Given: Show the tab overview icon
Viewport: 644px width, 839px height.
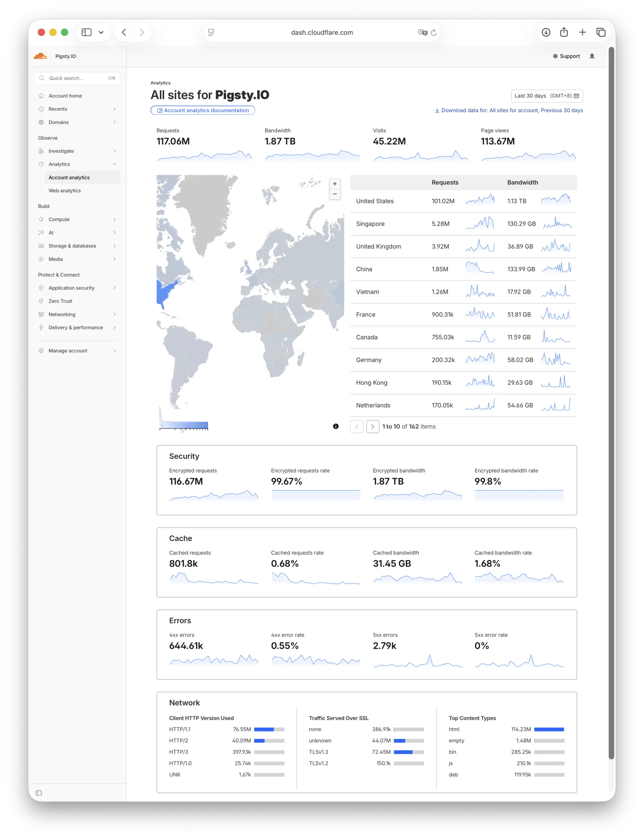Looking at the screenshot, I should point(601,32).
